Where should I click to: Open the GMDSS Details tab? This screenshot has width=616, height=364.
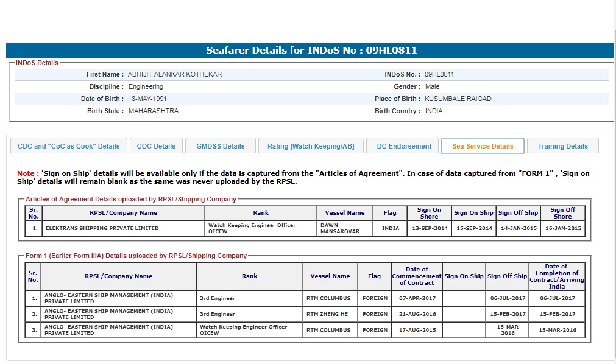220,146
